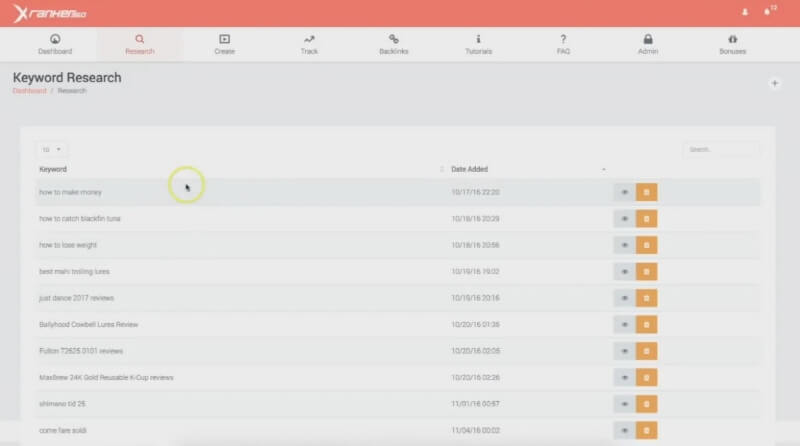The width and height of the screenshot is (800, 446).
Task: View the 'how to catch blackfin tuna' keyword
Action: pyautogui.click(x=624, y=219)
